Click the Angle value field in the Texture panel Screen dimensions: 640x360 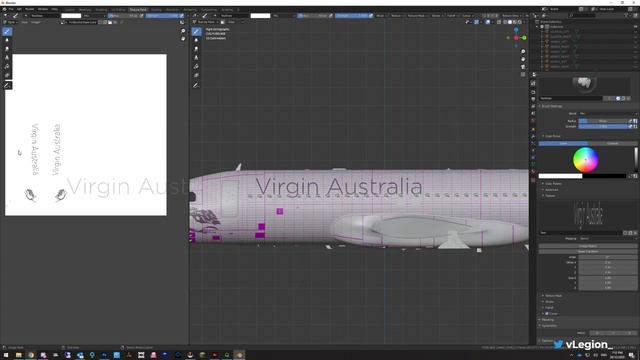tap(608, 257)
